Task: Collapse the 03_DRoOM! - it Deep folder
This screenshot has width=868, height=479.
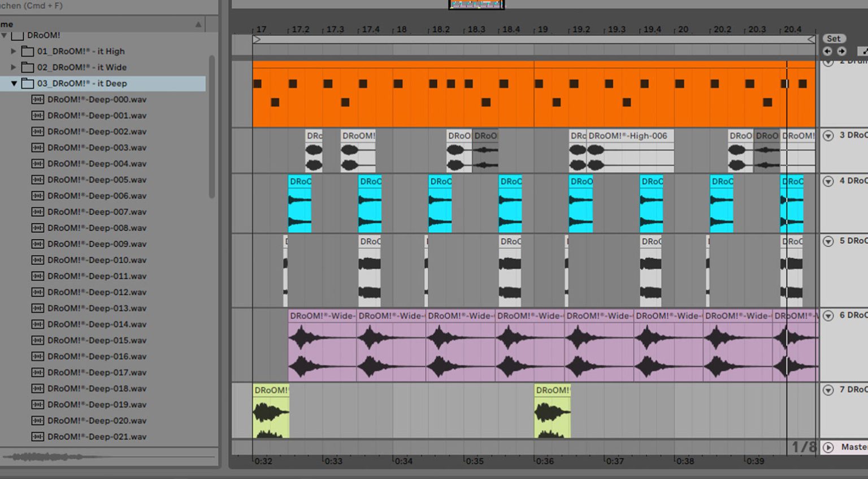Action: click(14, 83)
